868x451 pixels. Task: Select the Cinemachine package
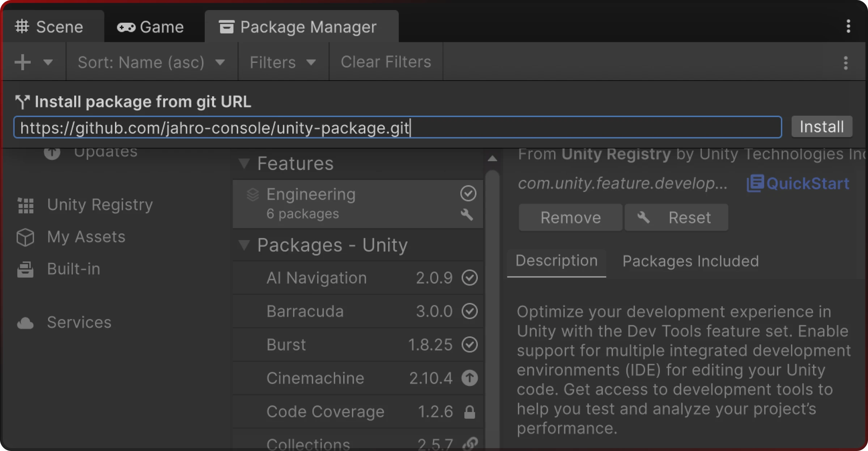point(358,378)
